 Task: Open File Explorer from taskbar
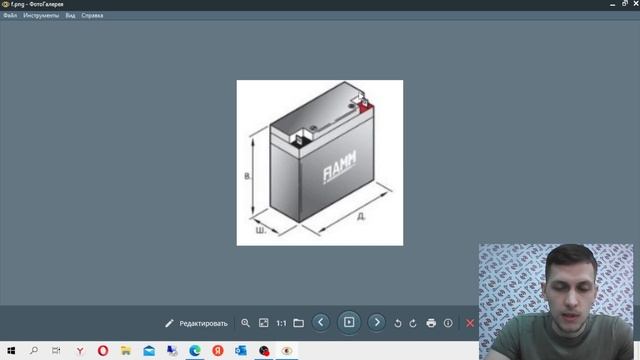click(x=126, y=351)
